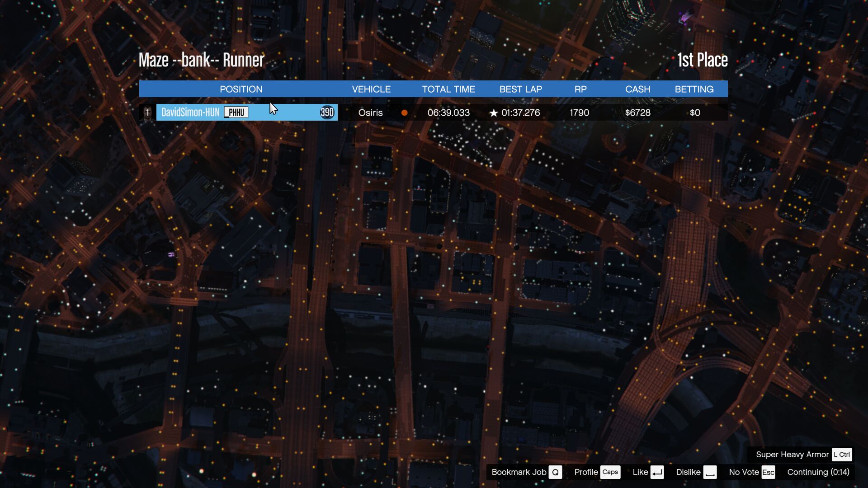Click the 1st Place result text
Screen dimensions: 868x488
pyautogui.click(x=703, y=60)
